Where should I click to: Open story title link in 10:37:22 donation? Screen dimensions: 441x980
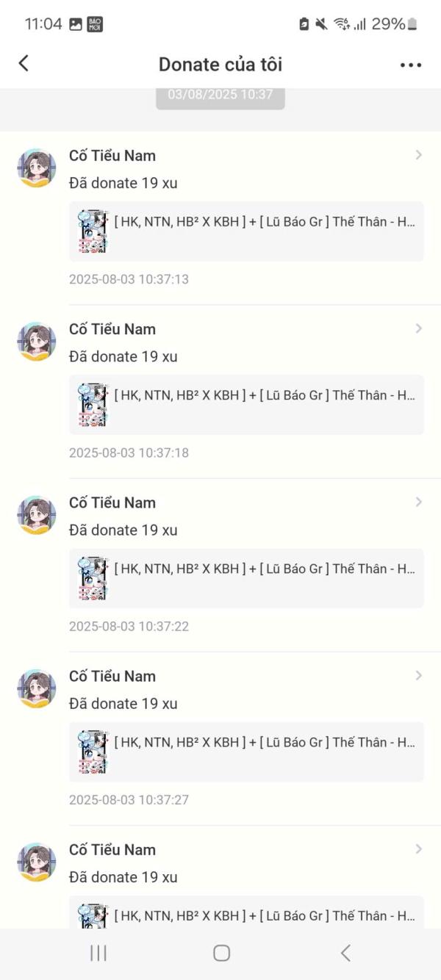pyautogui.click(x=265, y=569)
